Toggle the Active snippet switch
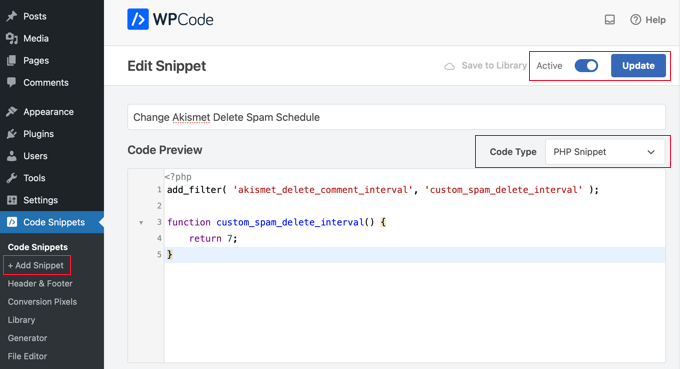This screenshot has height=369, width=680. click(x=586, y=65)
